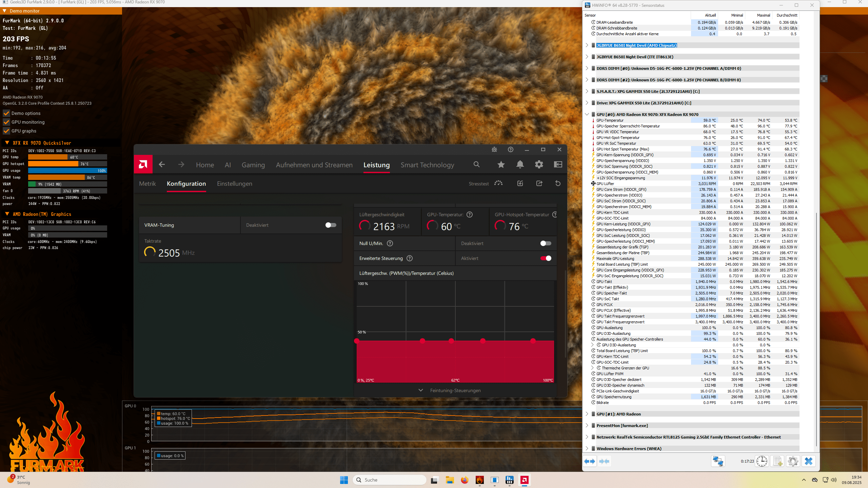The height and width of the screenshot is (488, 868).
Task: Collapse the GPU [#0] AMD Radeon RX 9070 sensor group
Action: pyautogui.click(x=587, y=115)
